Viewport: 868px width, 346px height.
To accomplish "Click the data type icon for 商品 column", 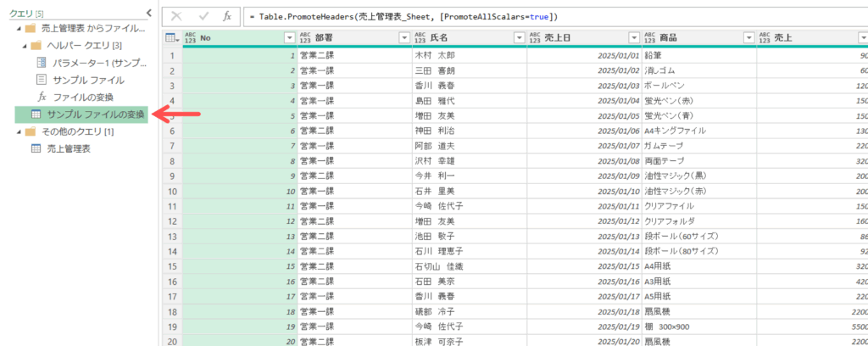I will pyautogui.click(x=649, y=37).
